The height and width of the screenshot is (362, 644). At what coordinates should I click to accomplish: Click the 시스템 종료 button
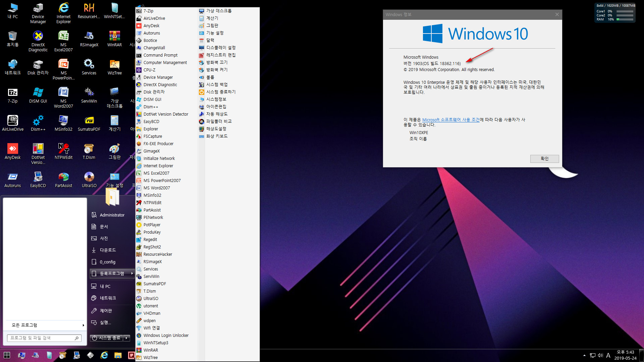coord(106,338)
